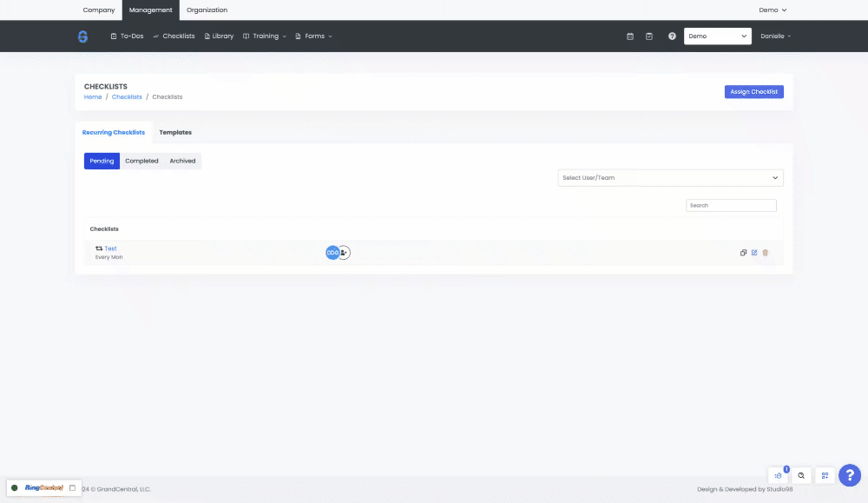Open the magnifier search widget at bottom
Screen dimensions: 868x503
801,475
